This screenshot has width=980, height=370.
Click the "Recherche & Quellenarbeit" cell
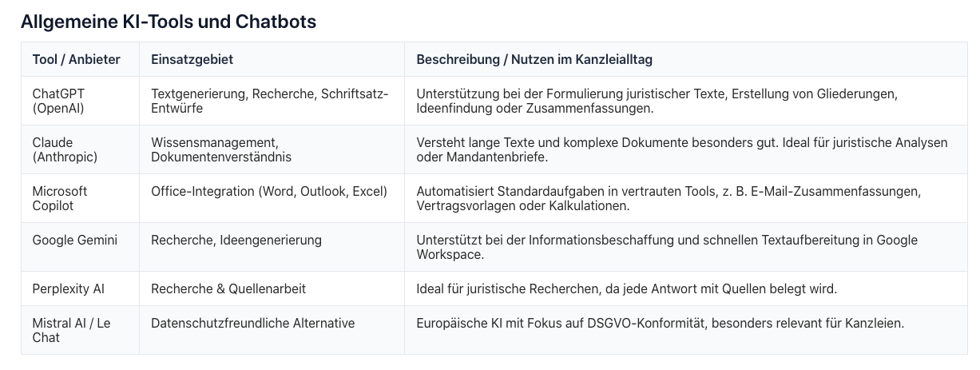tap(228, 288)
